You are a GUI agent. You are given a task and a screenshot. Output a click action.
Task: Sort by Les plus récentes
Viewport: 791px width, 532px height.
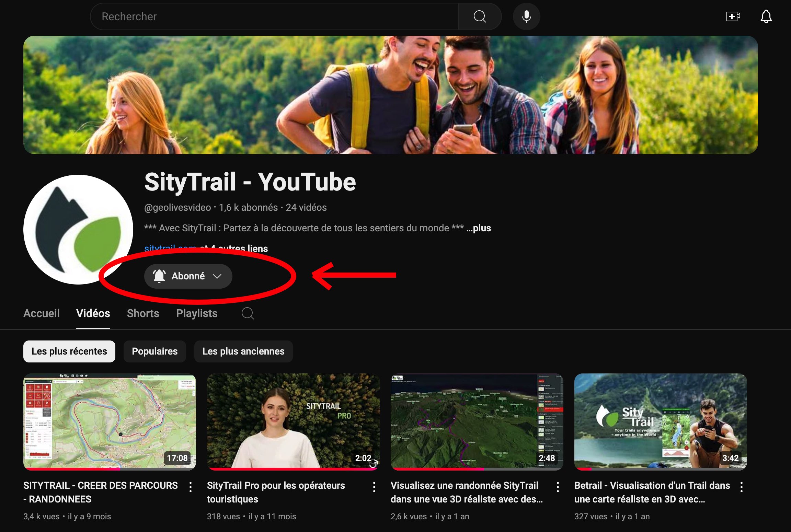[x=69, y=351]
